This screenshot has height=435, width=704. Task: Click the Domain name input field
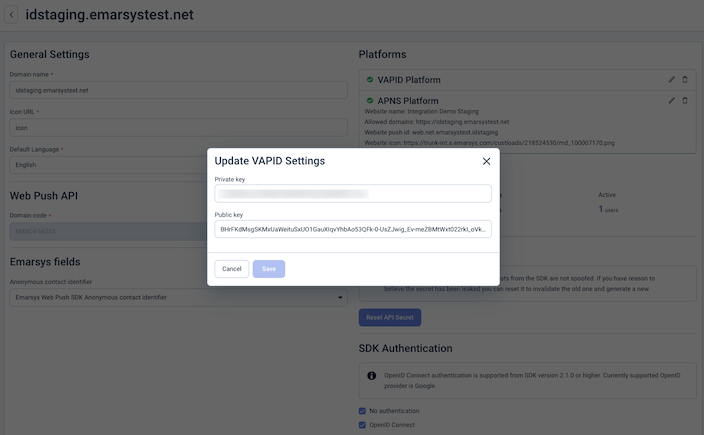point(178,90)
